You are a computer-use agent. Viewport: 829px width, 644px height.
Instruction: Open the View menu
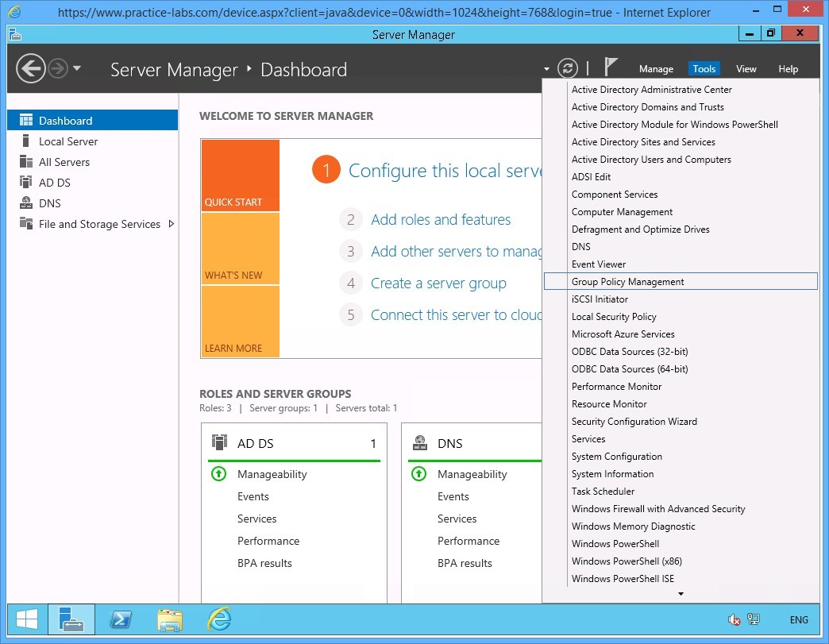(x=746, y=69)
